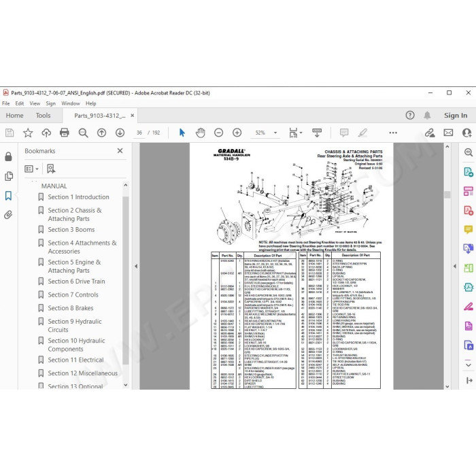The image size is (476, 476).
Task: Expand the right tools pane
Action: pos(469,380)
